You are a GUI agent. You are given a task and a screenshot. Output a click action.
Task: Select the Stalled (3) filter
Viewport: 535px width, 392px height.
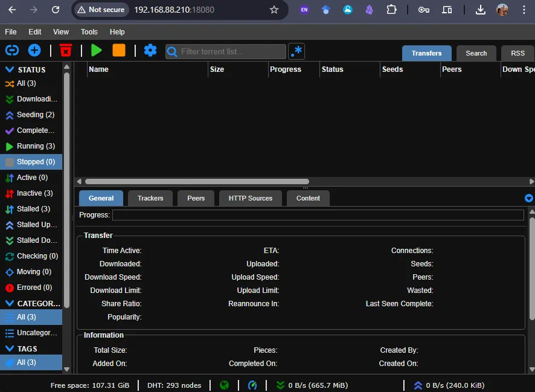click(x=31, y=209)
